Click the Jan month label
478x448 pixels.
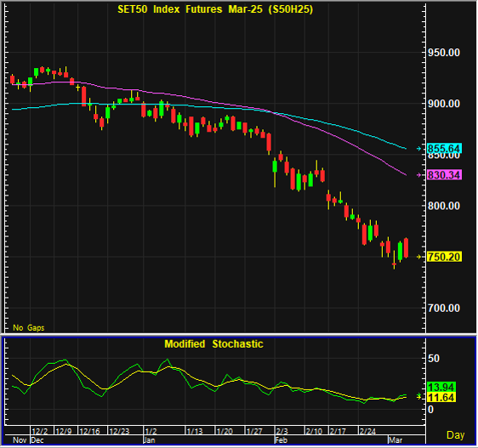tap(150, 440)
